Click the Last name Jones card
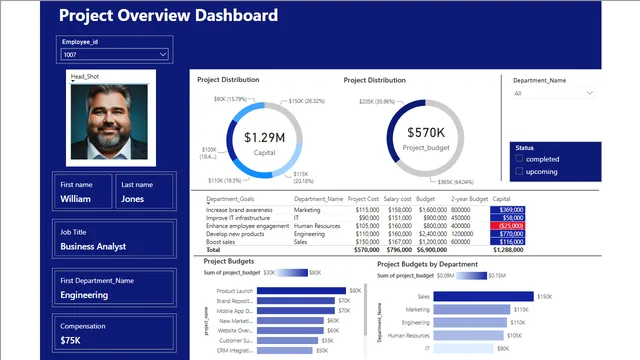This screenshot has width=640, height=360. point(144,191)
